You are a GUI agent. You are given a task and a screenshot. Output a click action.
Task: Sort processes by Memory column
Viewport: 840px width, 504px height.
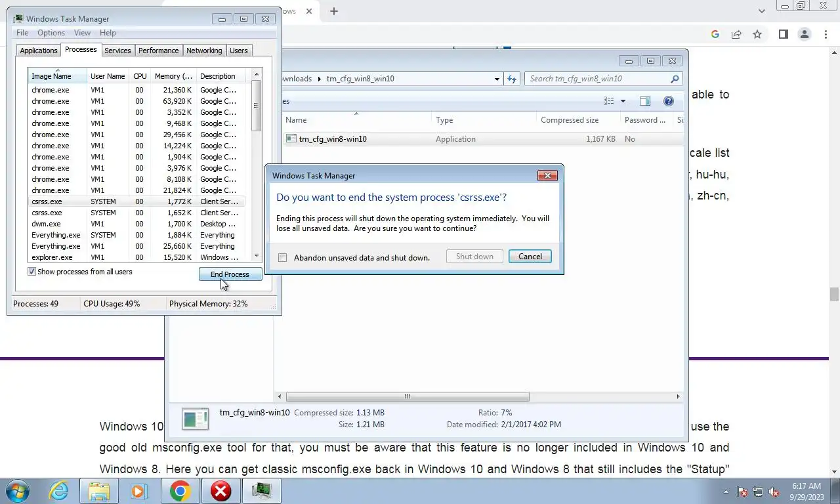173,76
